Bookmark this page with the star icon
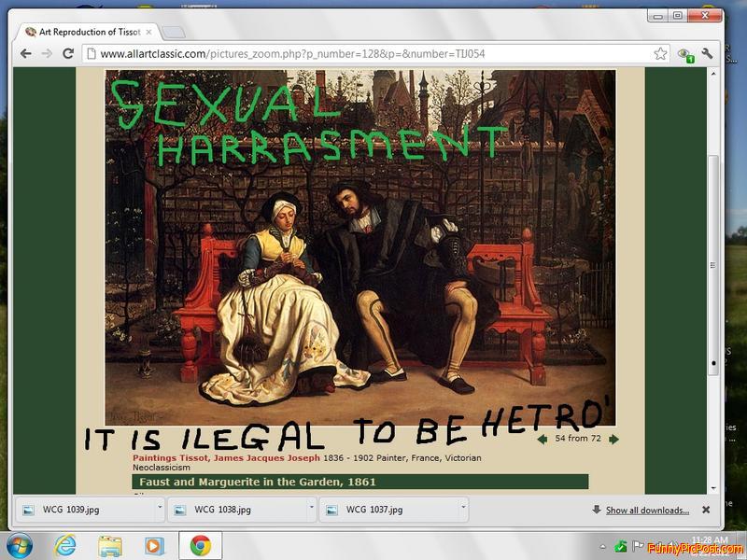 click(660, 53)
